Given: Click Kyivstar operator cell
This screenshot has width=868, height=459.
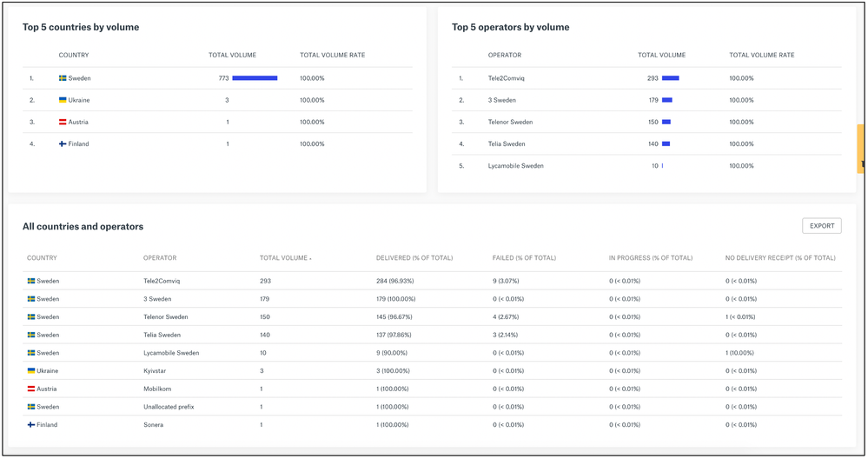Looking at the screenshot, I should pos(155,371).
